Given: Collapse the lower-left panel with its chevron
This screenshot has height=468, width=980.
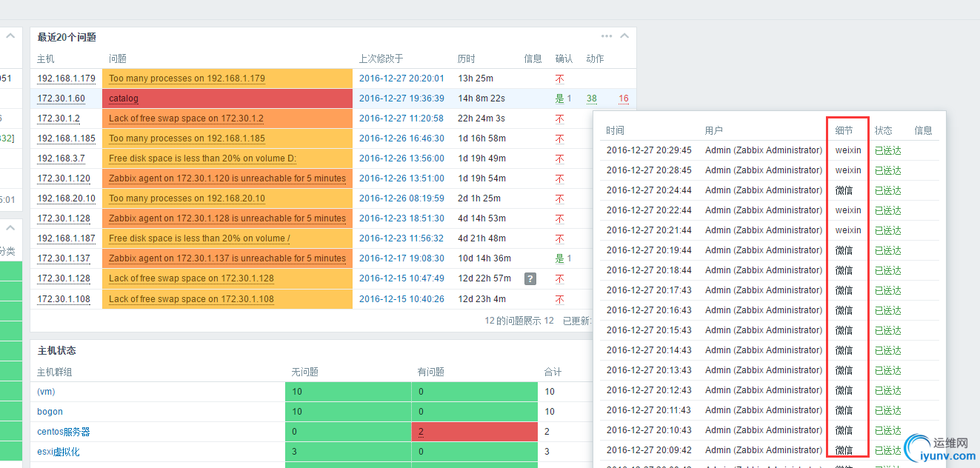Looking at the screenshot, I should click(11, 229).
